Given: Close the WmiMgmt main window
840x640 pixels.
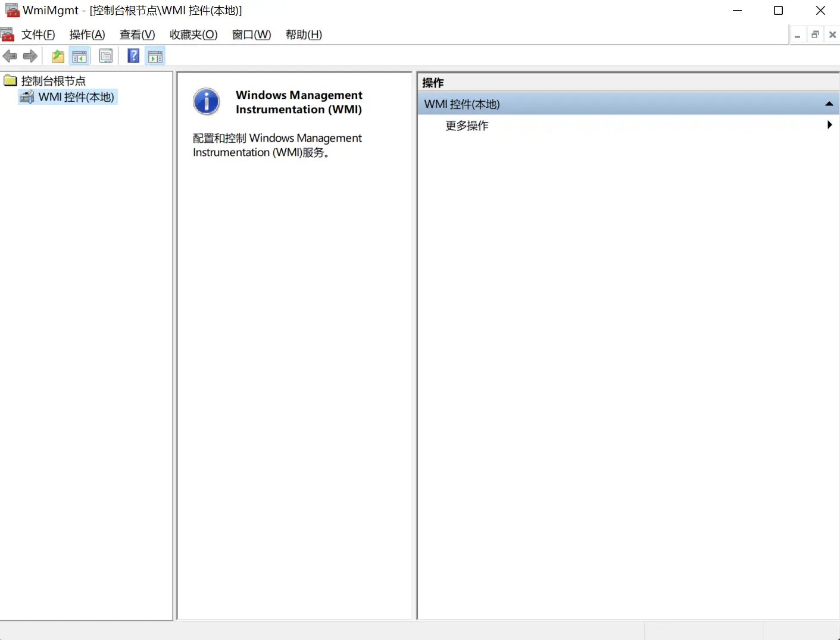Looking at the screenshot, I should click(820, 11).
